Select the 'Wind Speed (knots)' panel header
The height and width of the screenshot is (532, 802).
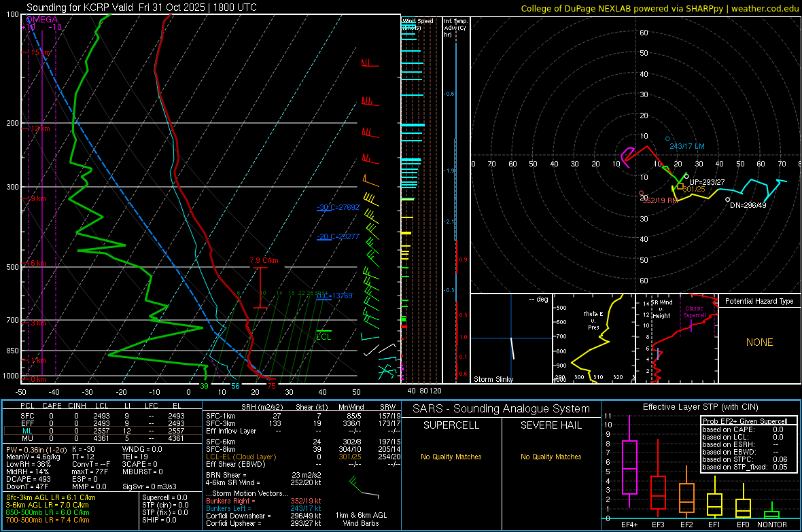click(x=417, y=24)
